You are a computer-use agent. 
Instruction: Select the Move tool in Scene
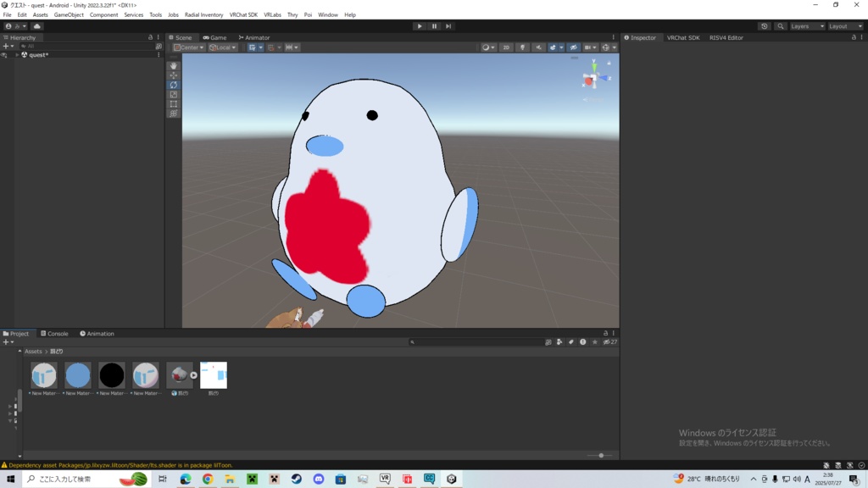pyautogui.click(x=174, y=75)
